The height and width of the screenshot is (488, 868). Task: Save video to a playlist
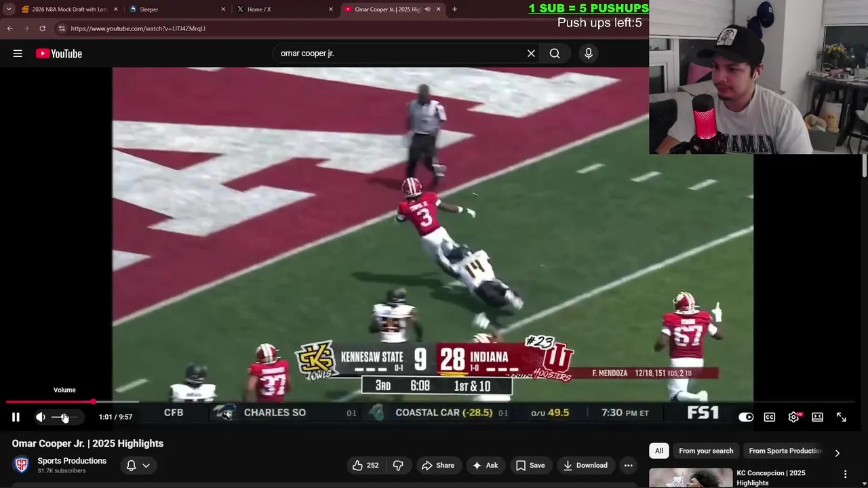530,465
